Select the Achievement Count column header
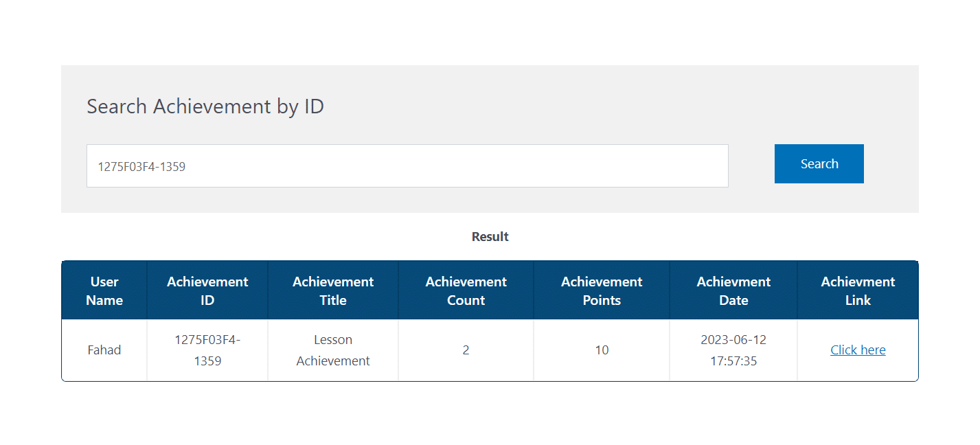Screen dimensions: 980x445 (466, 290)
